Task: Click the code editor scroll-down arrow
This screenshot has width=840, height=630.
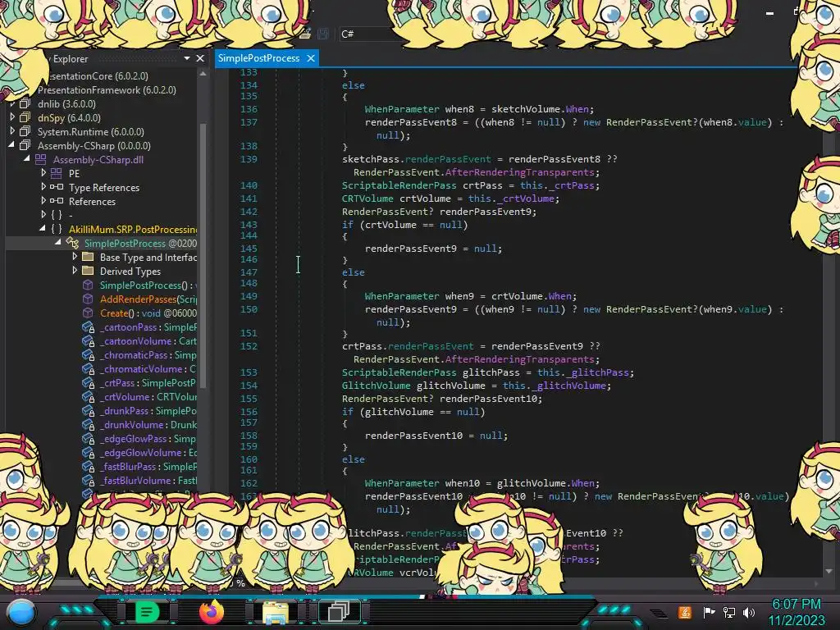Action: coord(829,571)
